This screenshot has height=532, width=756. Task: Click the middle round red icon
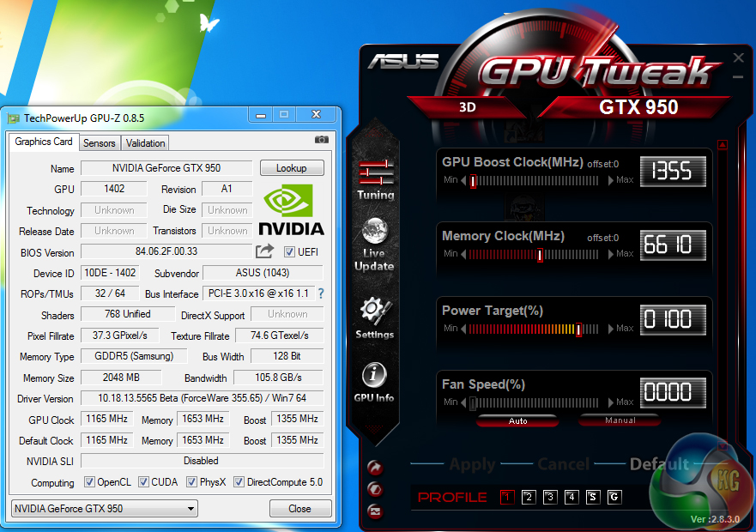click(375, 489)
